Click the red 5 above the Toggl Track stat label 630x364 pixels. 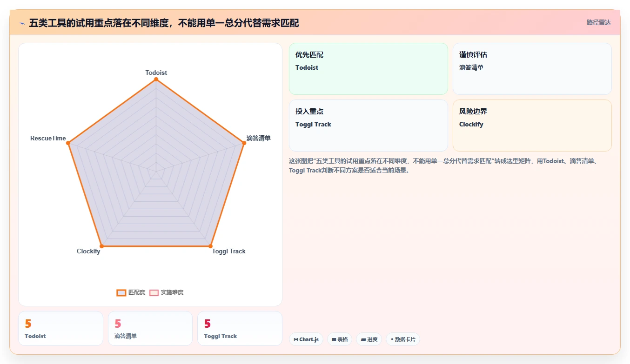coord(208,324)
